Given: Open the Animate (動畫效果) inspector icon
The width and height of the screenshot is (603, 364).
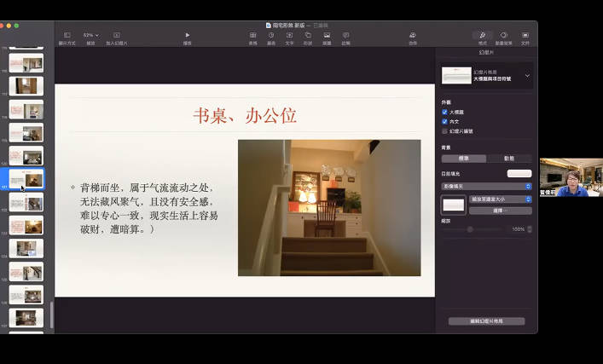Looking at the screenshot, I should click(x=504, y=35).
